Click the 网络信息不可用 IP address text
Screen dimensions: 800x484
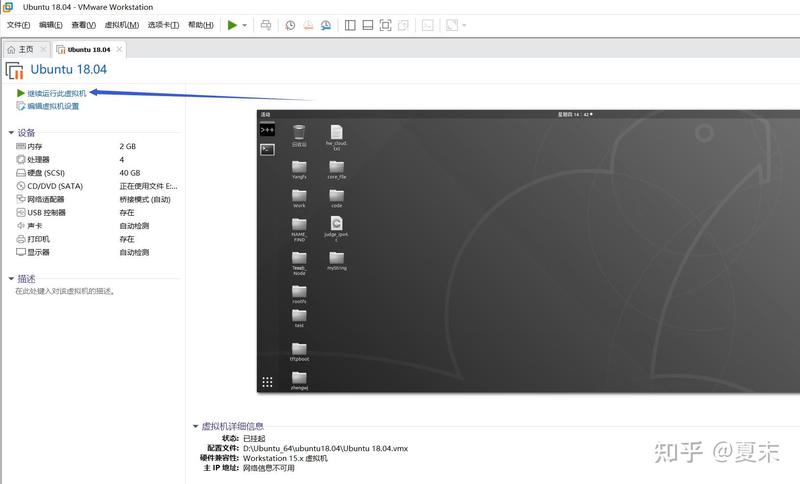coord(269,468)
